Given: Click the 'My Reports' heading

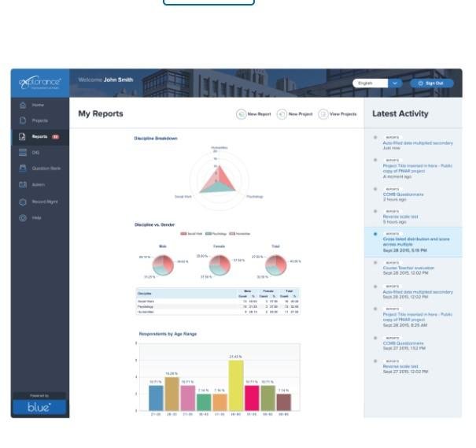Looking at the screenshot, I should click(x=101, y=114).
